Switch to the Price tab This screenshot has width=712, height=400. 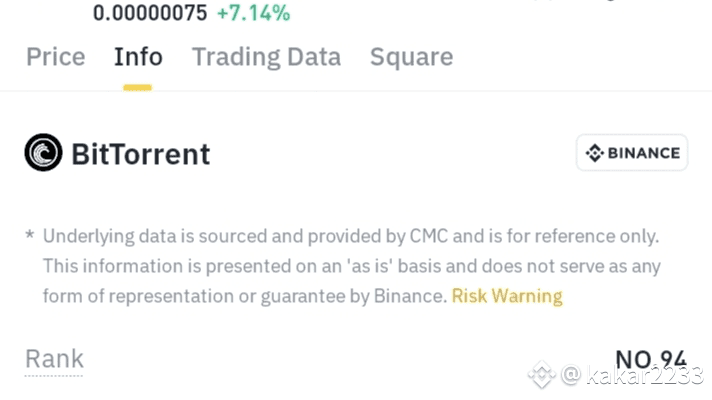point(55,57)
